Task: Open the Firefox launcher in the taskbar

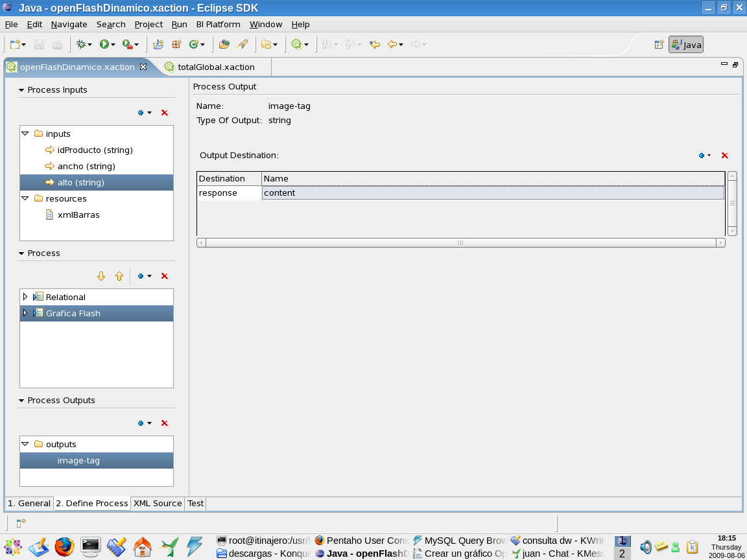Action: coord(64,547)
